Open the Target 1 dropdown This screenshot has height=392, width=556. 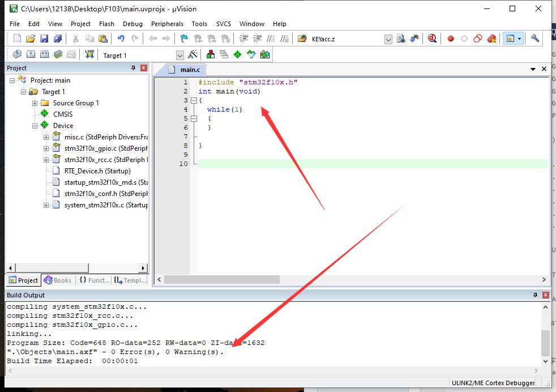point(180,56)
